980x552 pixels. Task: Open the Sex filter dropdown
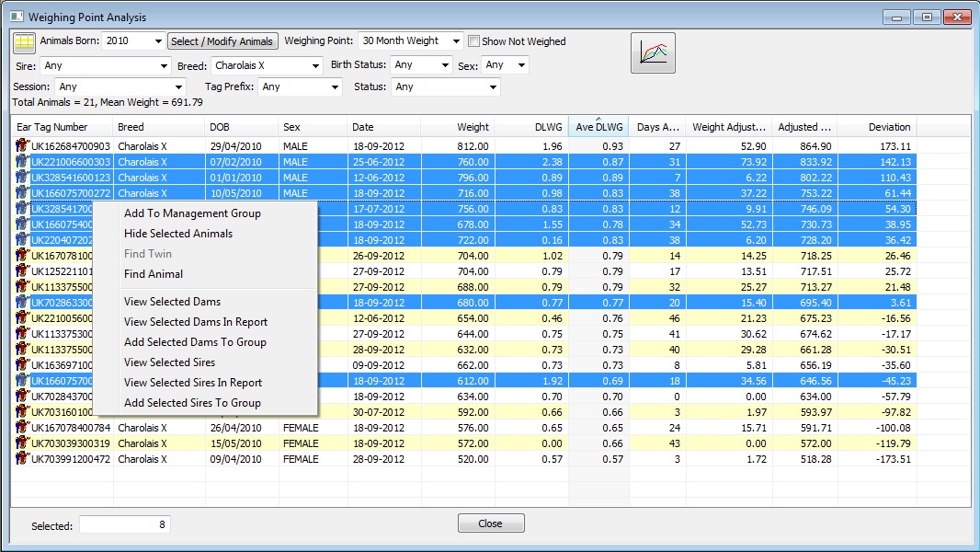click(x=522, y=65)
